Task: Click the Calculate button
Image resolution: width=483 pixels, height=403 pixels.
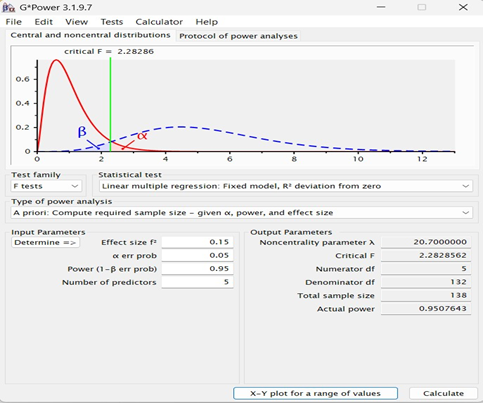Action: click(443, 393)
